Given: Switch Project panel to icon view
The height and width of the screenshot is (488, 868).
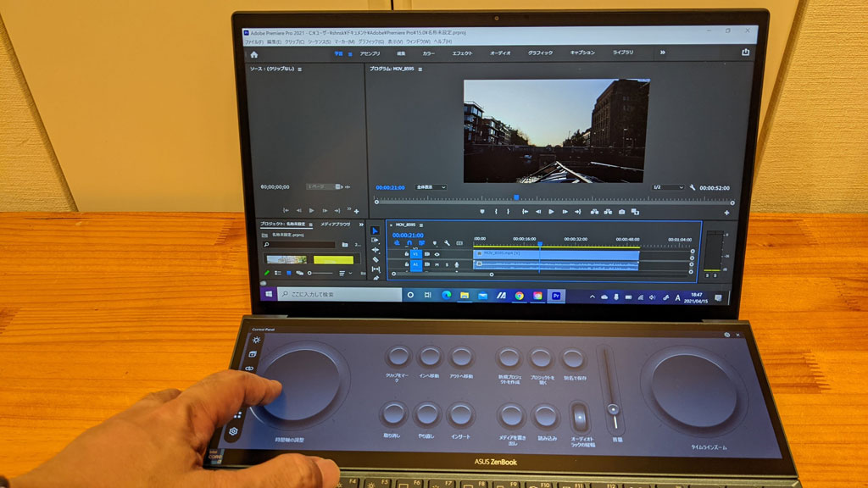Looking at the screenshot, I should (x=288, y=274).
